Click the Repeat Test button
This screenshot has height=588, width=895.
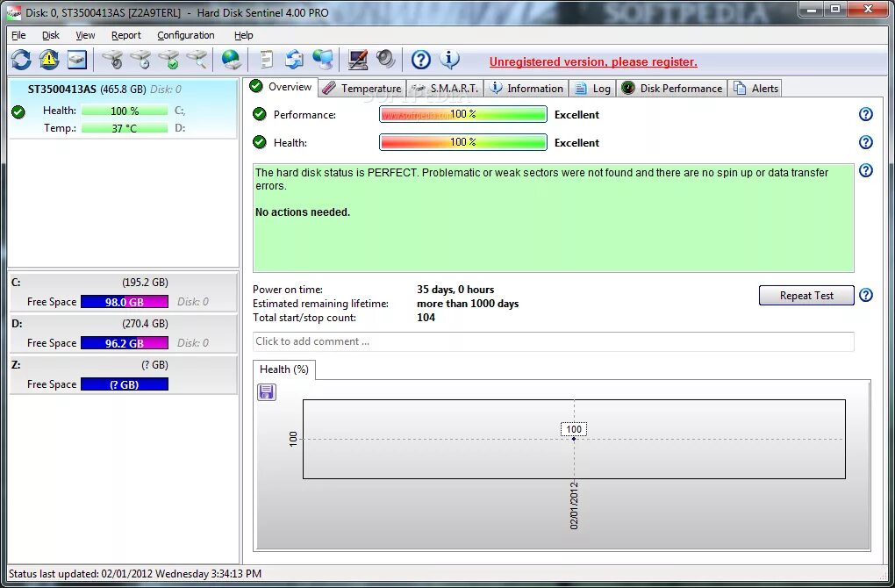point(806,295)
